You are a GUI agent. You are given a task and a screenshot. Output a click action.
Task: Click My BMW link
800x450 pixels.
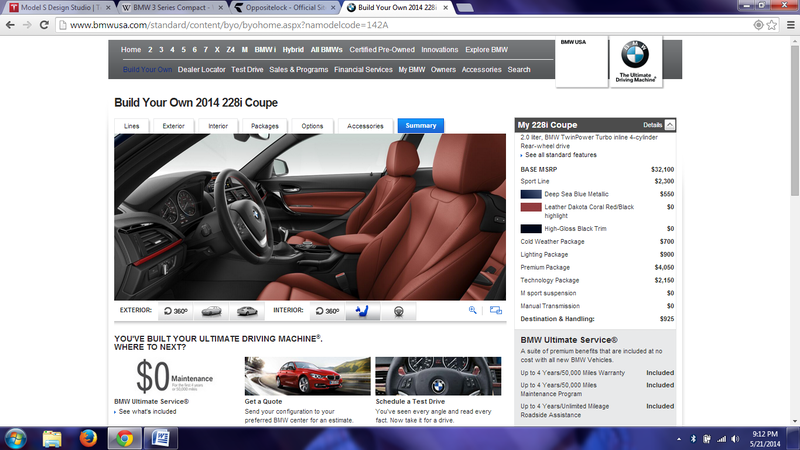pos(412,69)
